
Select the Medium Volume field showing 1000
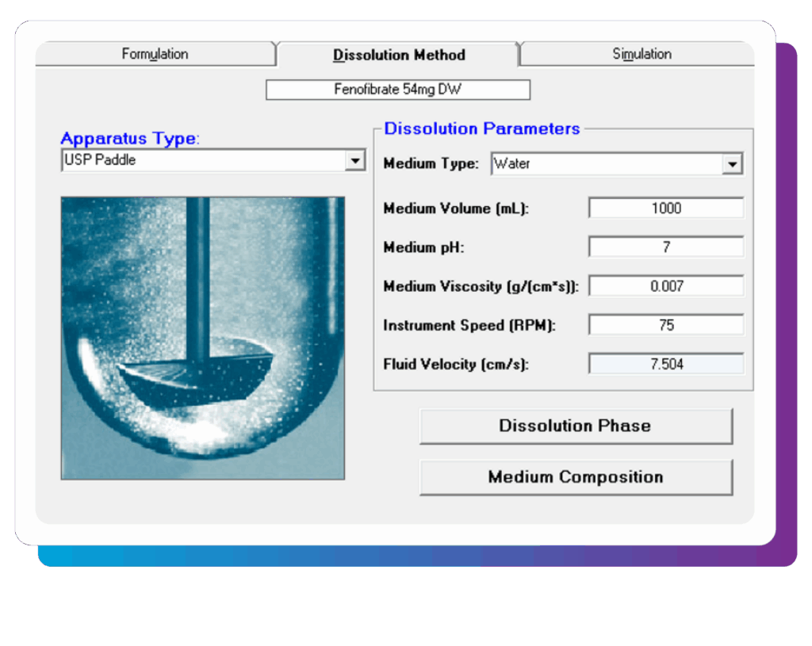coord(666,208)
